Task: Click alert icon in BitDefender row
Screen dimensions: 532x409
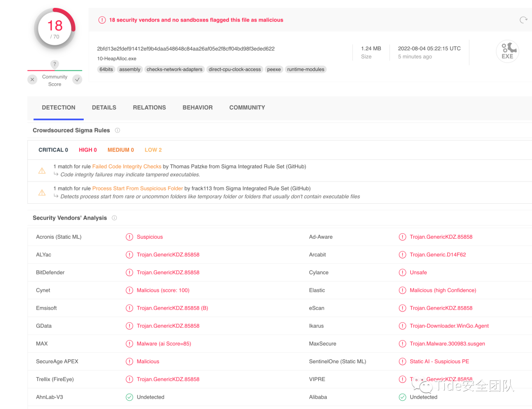Action: (x=129, y=272)
